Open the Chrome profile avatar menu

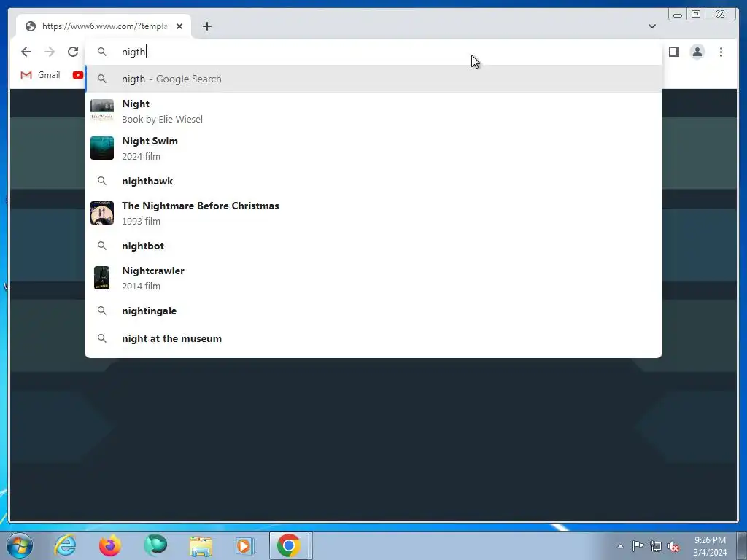[697, 52]
